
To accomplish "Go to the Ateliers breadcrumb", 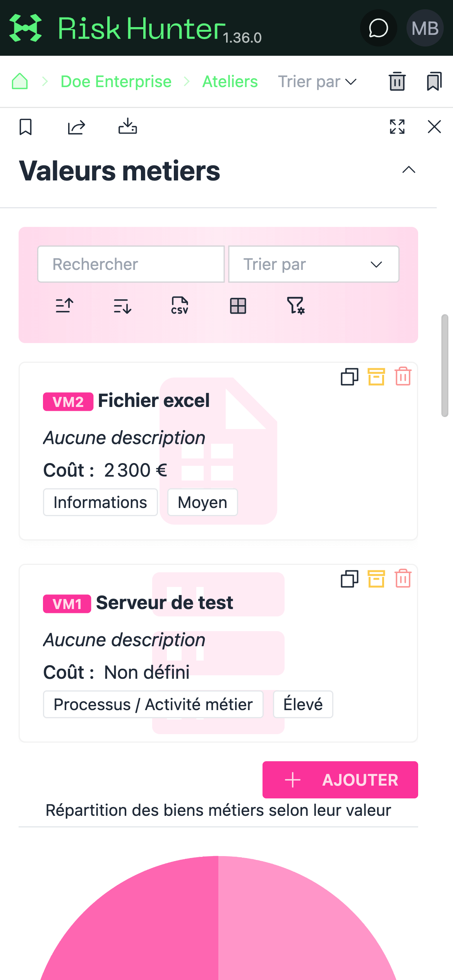I will [230, 82].
